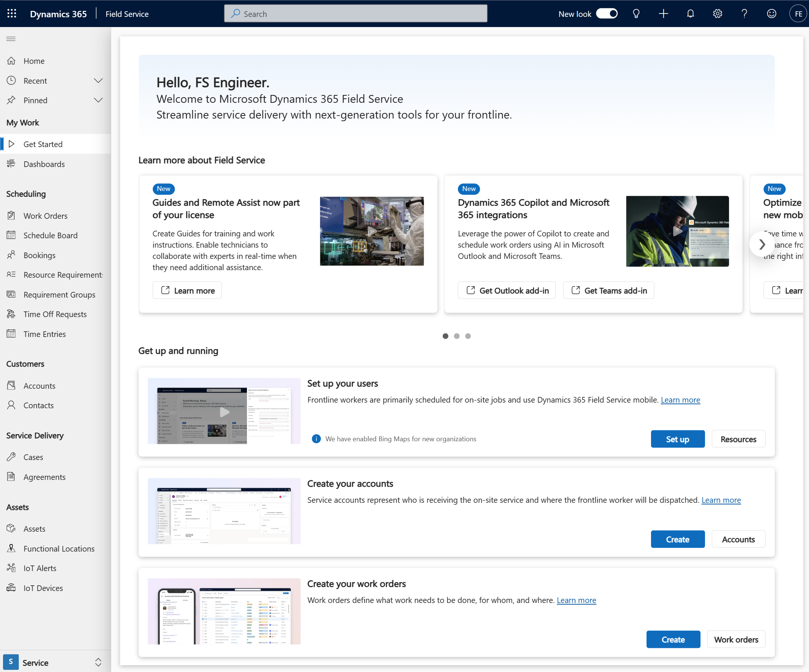Expand the Pinned navigation section
809x672 pixels.
[x=99, y=99]
